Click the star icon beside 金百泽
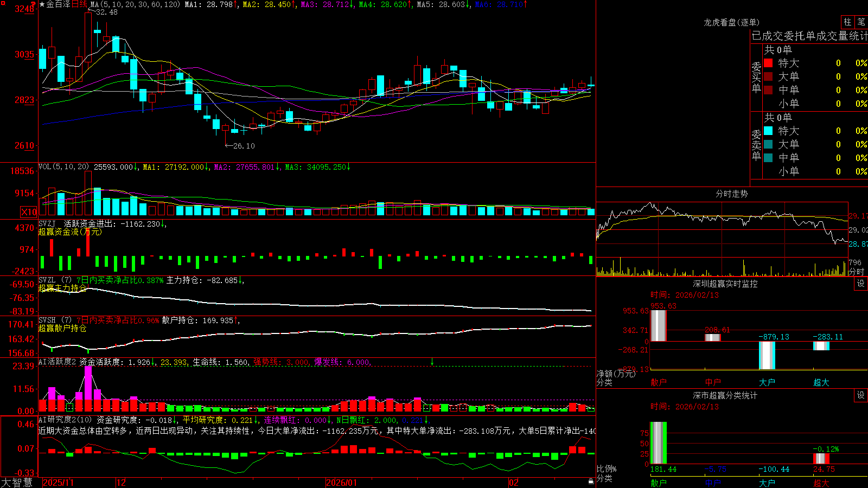Viewport: 868px width, 488px height. [x=42, y=4]
